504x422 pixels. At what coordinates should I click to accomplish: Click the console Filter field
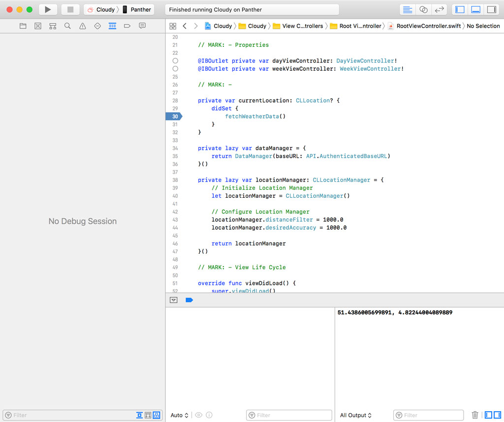(428, 415)
